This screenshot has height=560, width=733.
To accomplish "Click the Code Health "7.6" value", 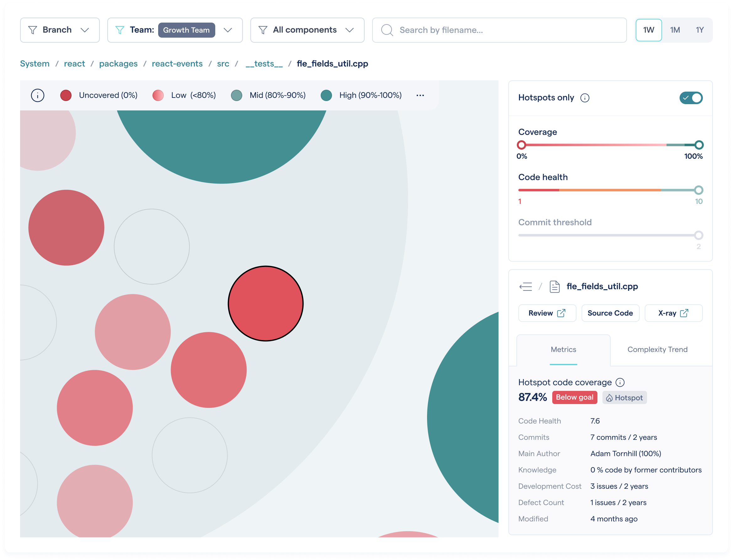I will tap(595, 421).
